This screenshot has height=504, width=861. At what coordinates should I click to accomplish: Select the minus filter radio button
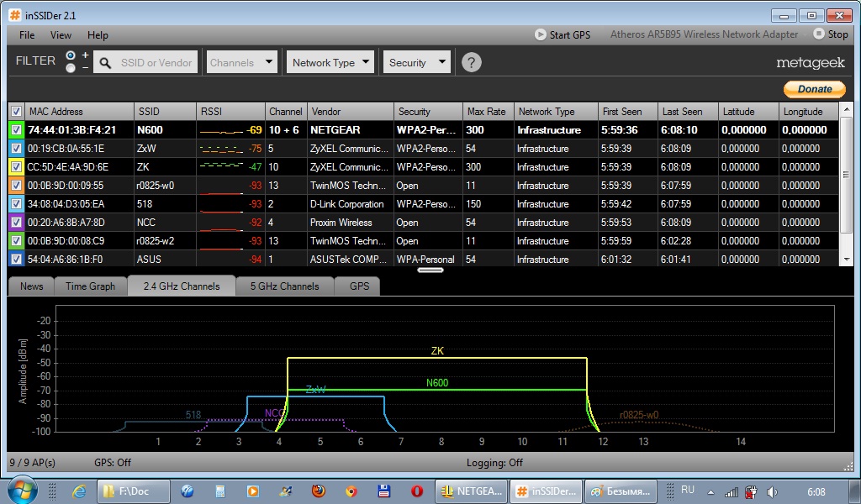[x=71, y=68]
